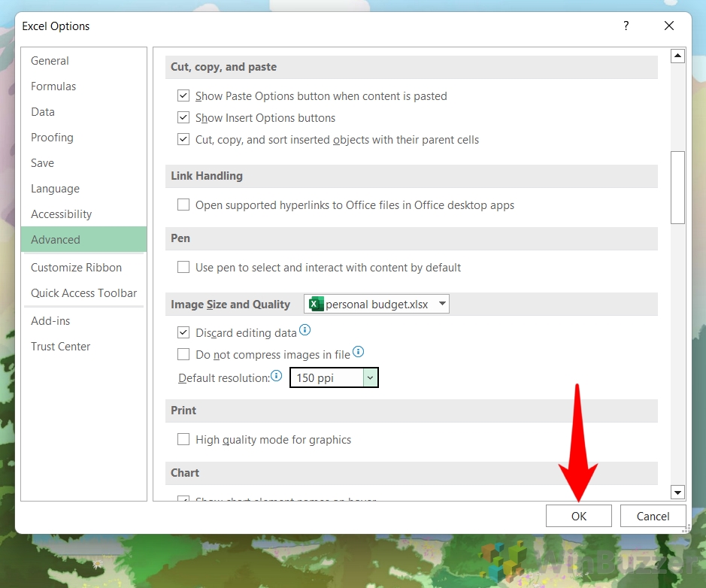This screenshot has height=588, width=706.
Task: Open the Save category
Action: click(83, 163)
